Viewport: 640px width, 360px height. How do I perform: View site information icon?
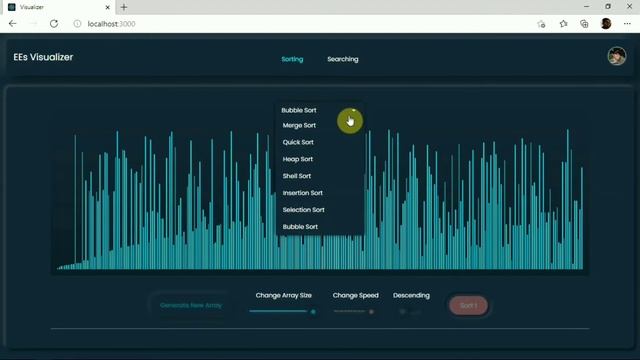[x=77, y=24]
